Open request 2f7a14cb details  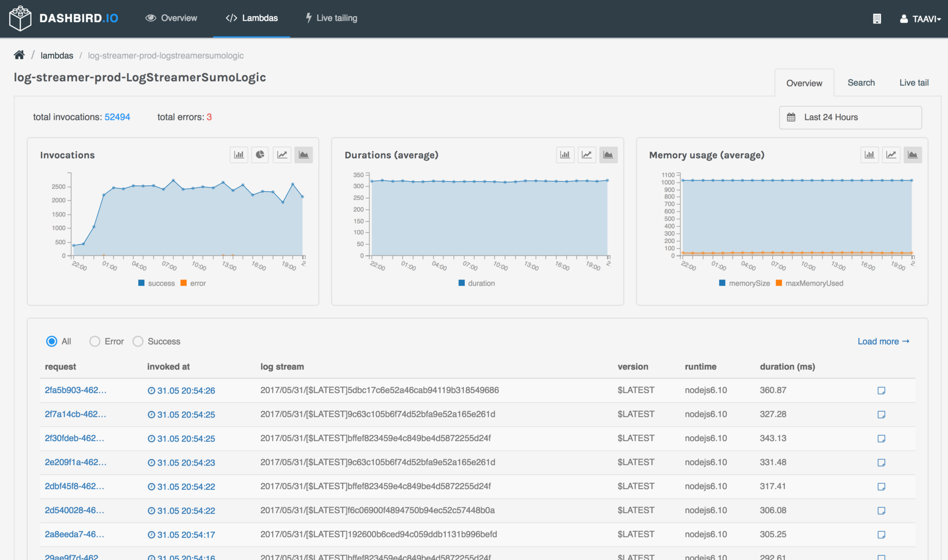point(75,414)
